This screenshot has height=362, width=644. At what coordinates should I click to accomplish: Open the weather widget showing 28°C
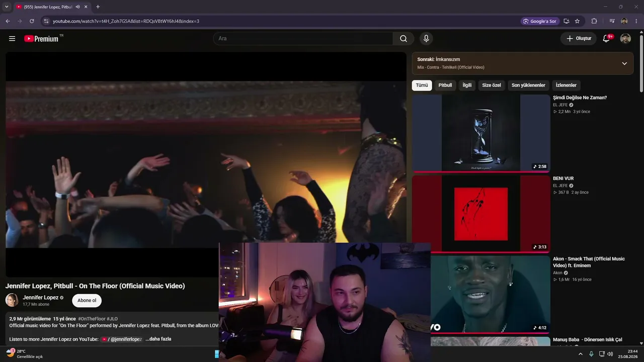(x=24, y=354)
